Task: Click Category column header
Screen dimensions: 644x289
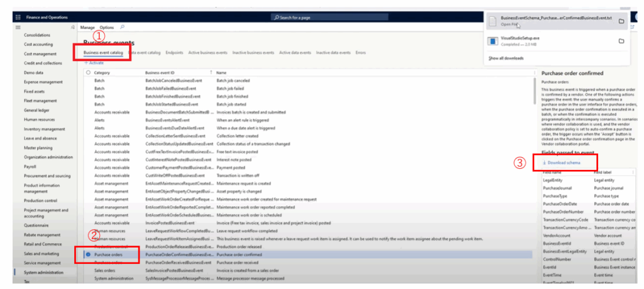Action: click(x=102, y=72)
